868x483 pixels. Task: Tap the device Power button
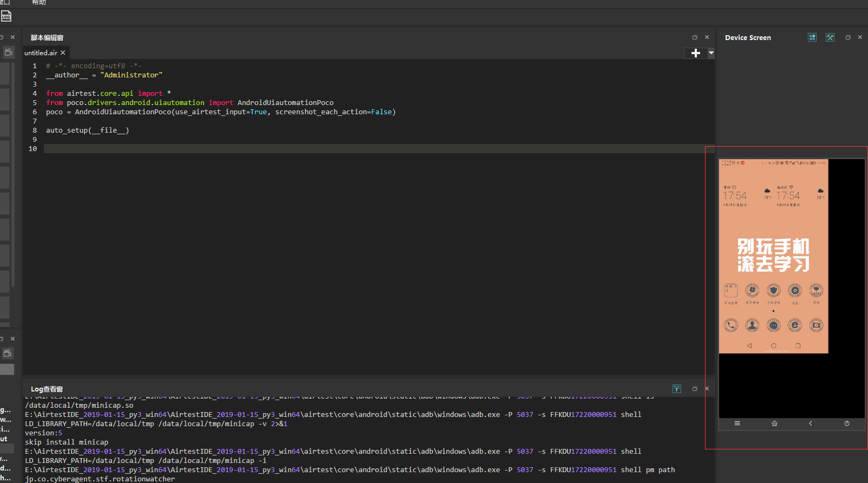(847, 423)
